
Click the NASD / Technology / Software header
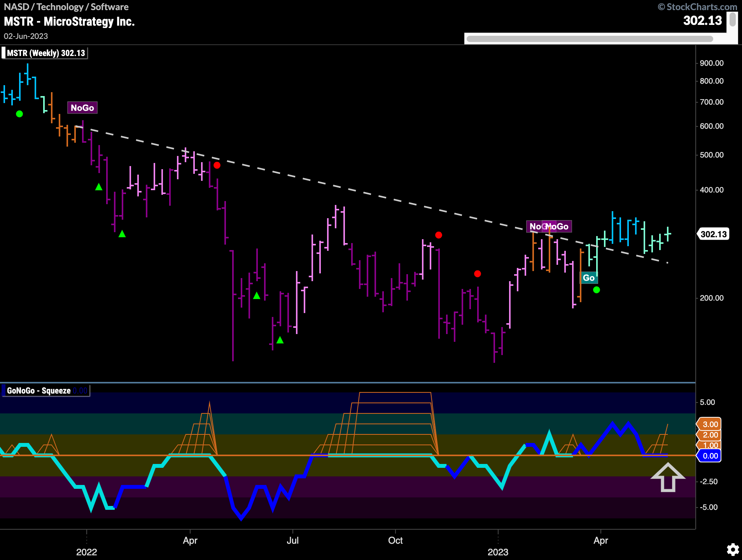[66, 7]
